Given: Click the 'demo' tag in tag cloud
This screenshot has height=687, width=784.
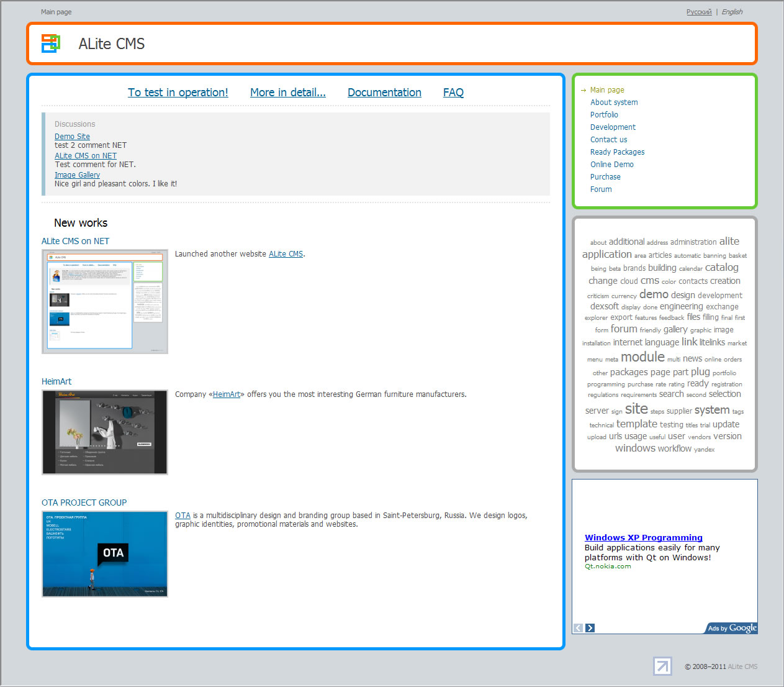Looking at the screenshot, I should [654, 294].
